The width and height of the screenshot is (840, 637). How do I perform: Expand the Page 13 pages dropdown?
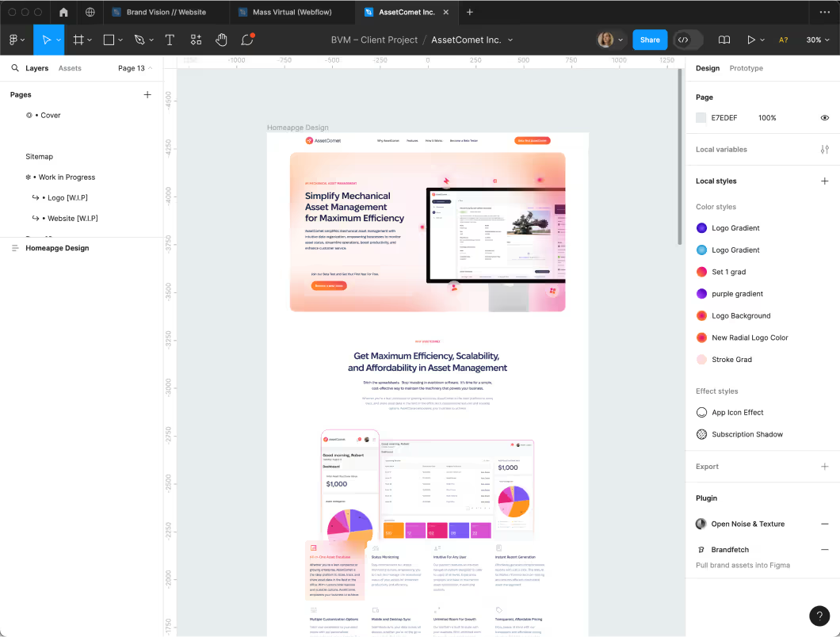pyautogui.click(x=136, y=68)
